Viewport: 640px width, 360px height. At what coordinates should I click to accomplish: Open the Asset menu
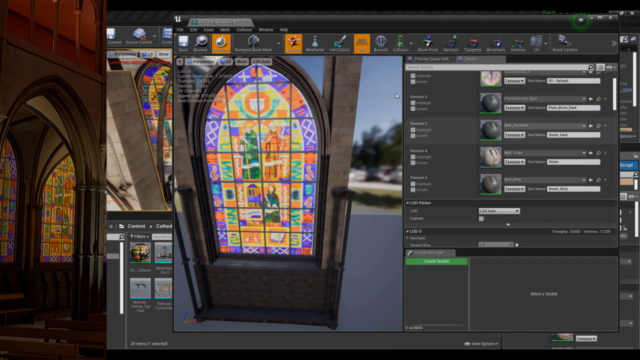pyautogui.click(x=209, y=30)
